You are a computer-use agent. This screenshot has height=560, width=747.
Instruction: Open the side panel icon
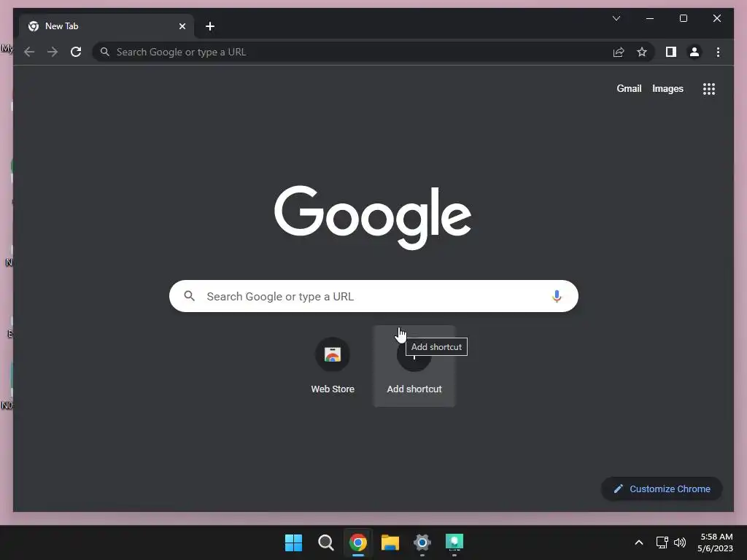[671, 52]
